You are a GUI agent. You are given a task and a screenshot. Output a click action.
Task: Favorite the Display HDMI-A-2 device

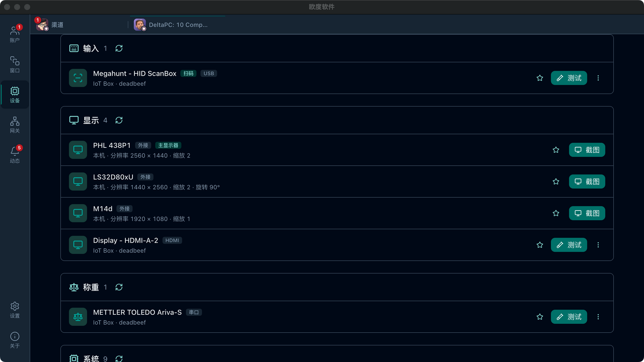(x=540, y=245)
